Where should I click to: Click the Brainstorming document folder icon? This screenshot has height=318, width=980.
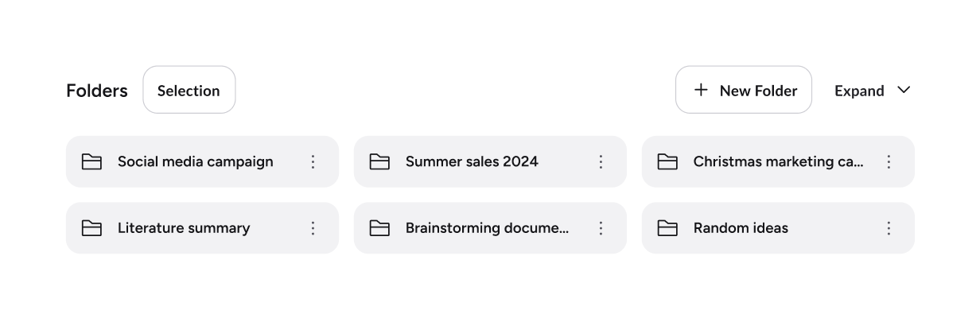tap(379, 228)
